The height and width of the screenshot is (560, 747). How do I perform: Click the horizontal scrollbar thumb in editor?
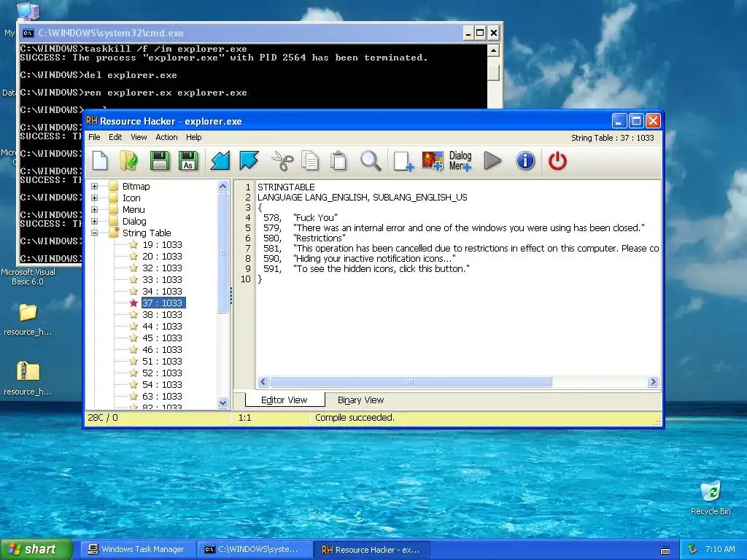[x=411, y=382]
